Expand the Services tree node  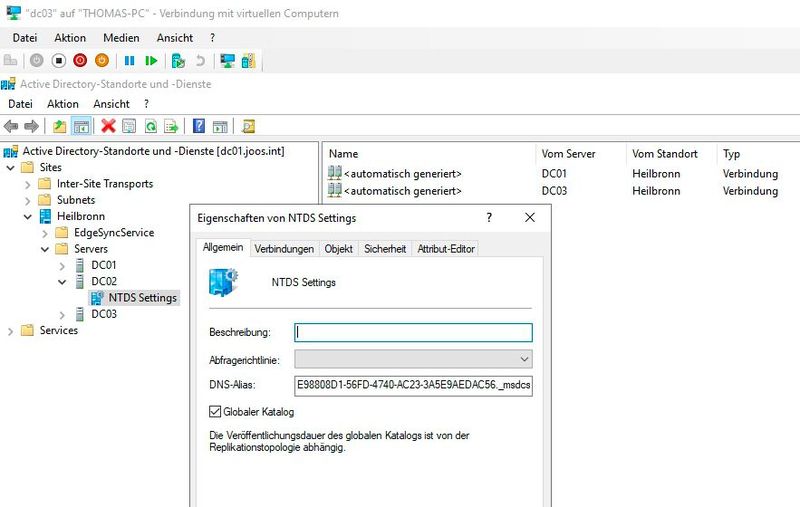point(10,331)
